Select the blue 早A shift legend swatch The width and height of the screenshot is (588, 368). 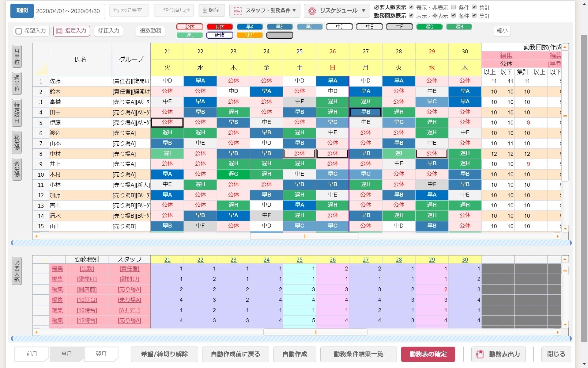tap(249, 27)
